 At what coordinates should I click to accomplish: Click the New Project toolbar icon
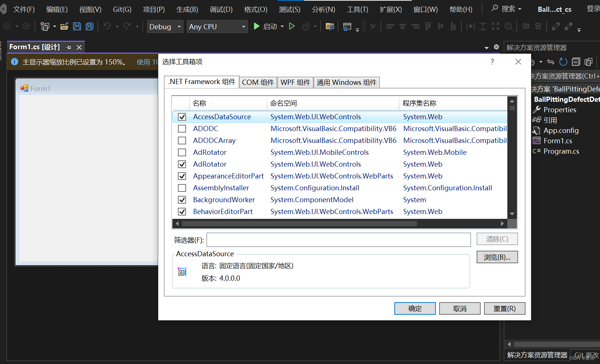tap(45, 26)
